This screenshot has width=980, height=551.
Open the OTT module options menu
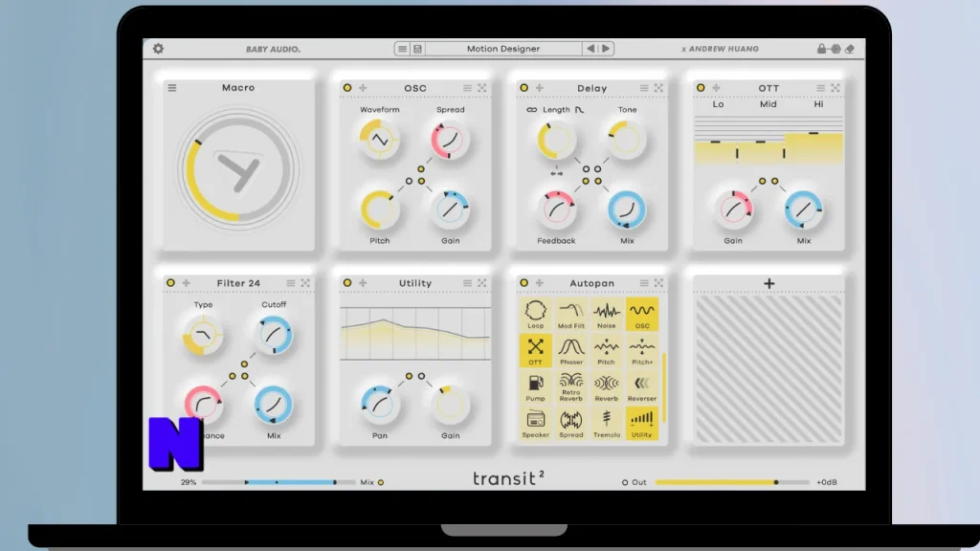click(820, 88)
